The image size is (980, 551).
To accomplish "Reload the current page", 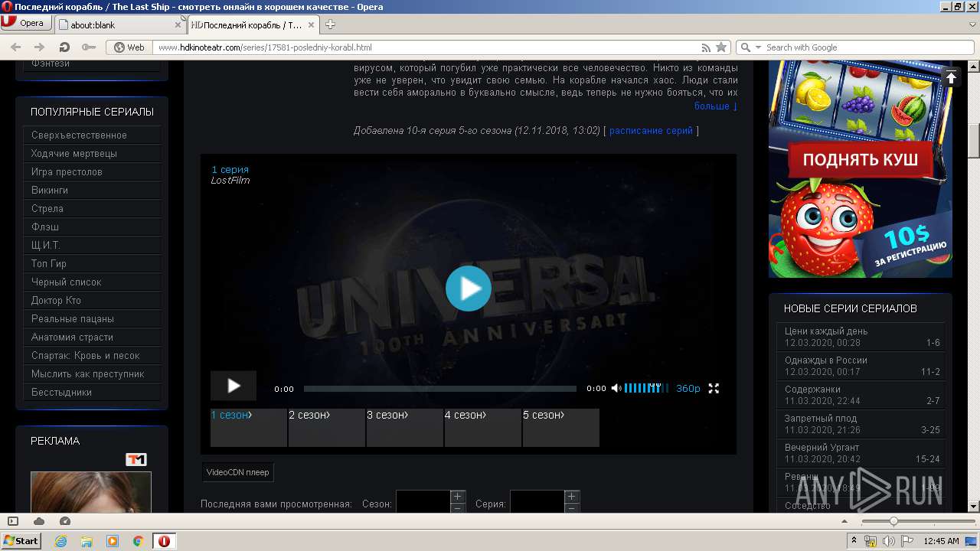I will coord(64,47).
